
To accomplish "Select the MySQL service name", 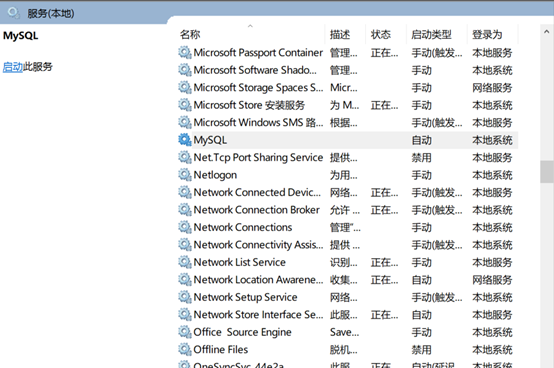I will point(210,140).
